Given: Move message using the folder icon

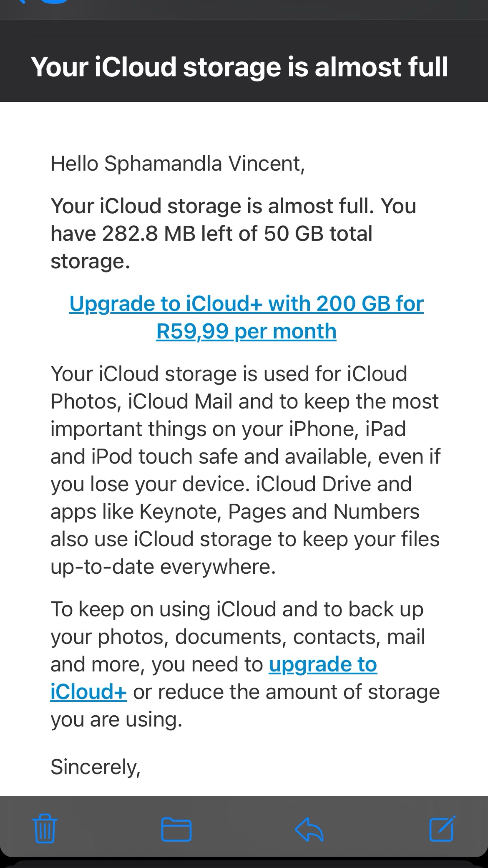Looking at the screenshot, I should point(176,829).
